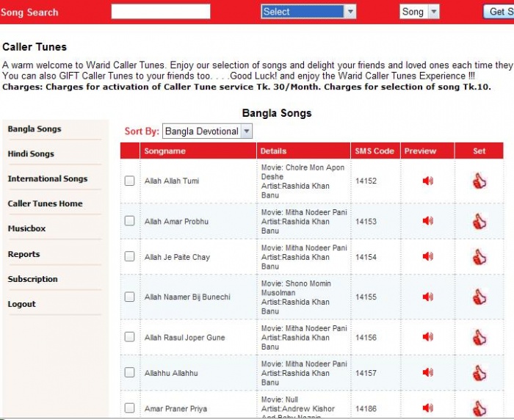Open the Musicbox link
The width and height of the screenshot is (514, 420).
26,229
